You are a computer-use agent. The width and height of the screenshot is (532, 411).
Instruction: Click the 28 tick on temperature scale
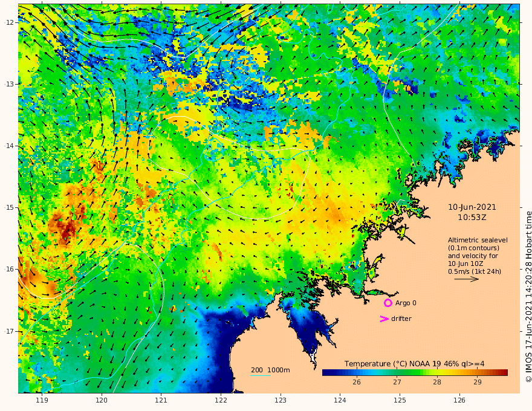pyautogui.click(x=437, y=382)
